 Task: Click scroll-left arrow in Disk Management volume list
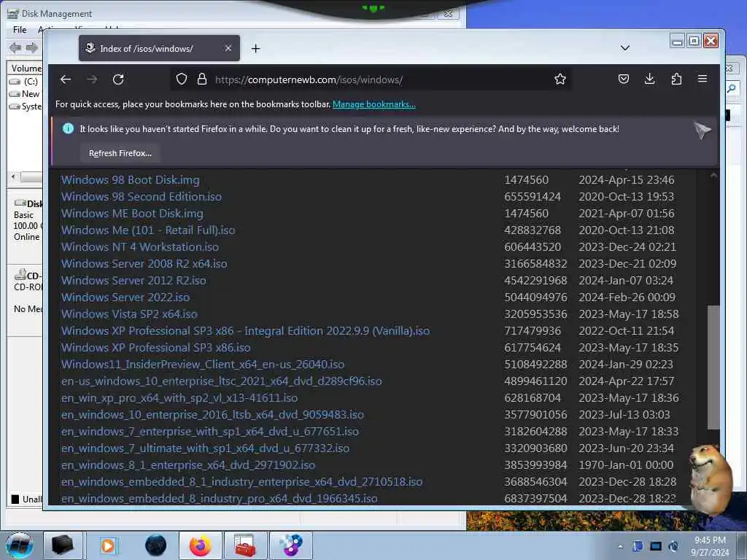click(13, 176)
